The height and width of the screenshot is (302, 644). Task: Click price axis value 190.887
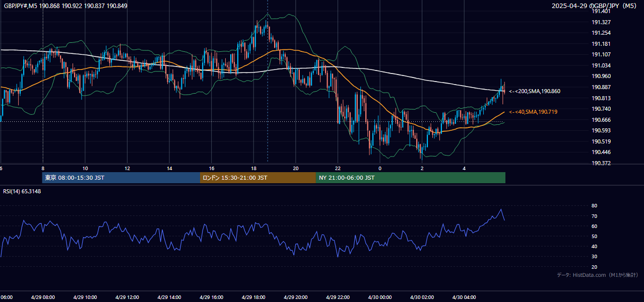[601, 87]
